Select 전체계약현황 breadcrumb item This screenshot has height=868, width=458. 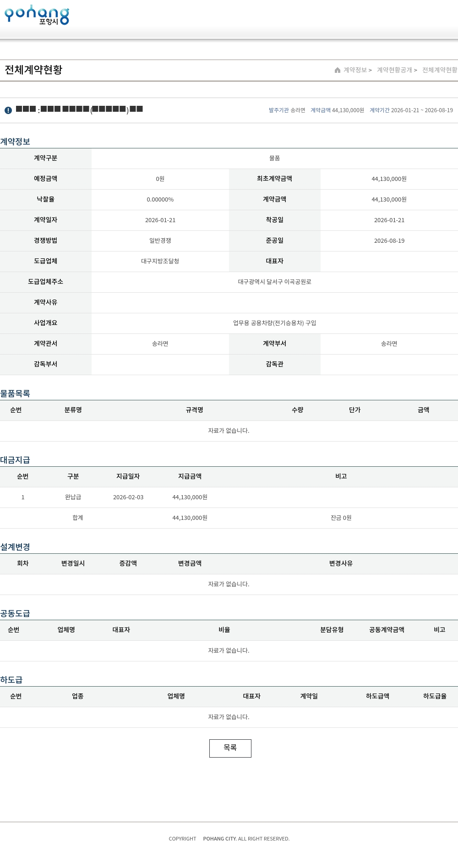click(x=439, y=70)
